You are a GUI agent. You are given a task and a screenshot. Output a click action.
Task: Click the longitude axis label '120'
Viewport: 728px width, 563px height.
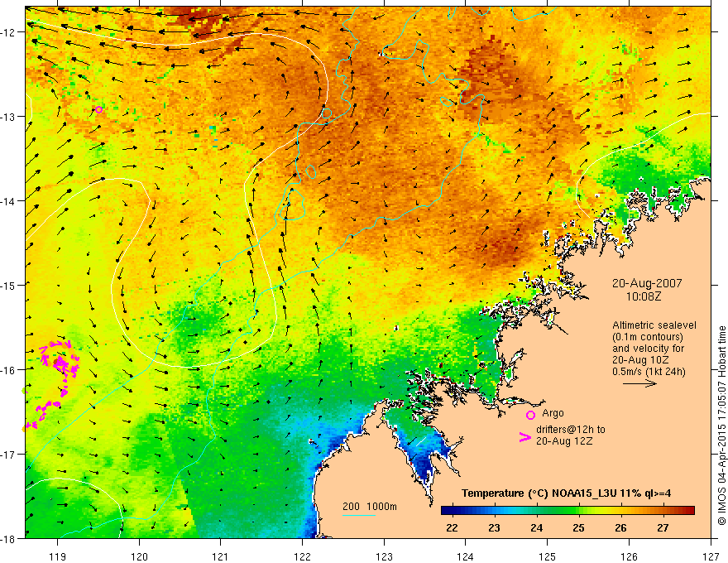pos(139,556)
